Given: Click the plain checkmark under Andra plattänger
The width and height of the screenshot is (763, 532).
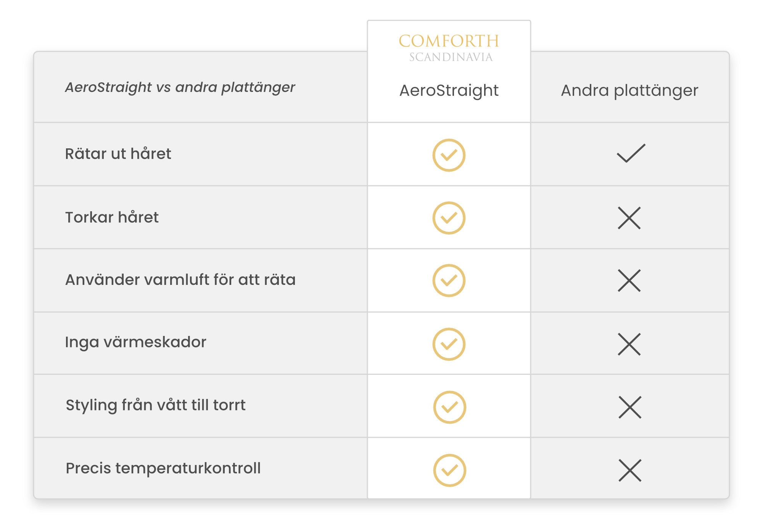Looking at the screenshot, I should click(x=631, y=153).
